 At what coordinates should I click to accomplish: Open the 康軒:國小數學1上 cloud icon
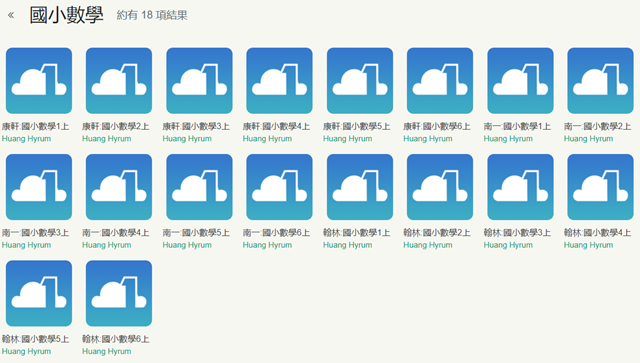click(39, 80)
